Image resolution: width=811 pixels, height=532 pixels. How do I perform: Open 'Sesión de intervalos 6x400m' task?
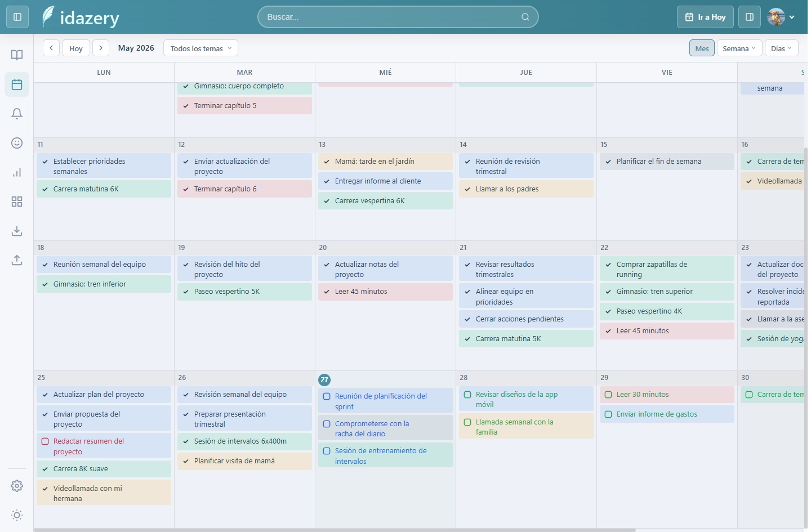pyautogui.click(x=244, y=441)
